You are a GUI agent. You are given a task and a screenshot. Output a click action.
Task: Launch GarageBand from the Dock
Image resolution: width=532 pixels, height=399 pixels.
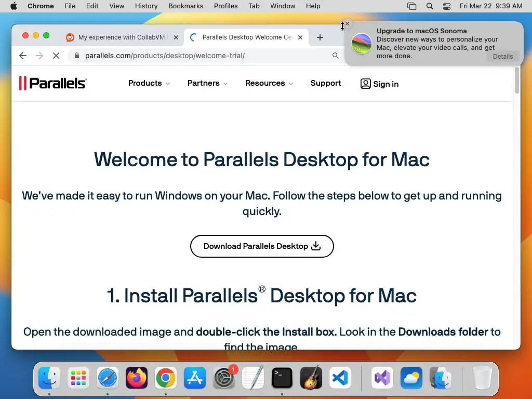311,378
